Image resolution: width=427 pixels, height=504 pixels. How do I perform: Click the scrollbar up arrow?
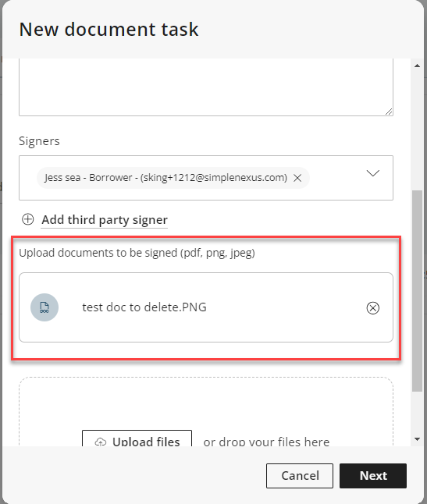click(x=418, y=66)
